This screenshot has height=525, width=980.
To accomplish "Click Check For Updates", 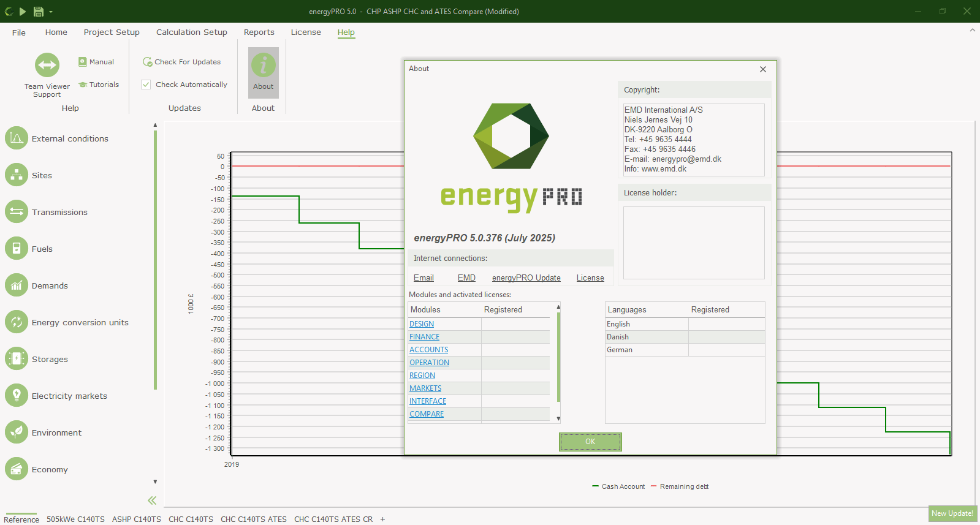I will coord(181,62).
